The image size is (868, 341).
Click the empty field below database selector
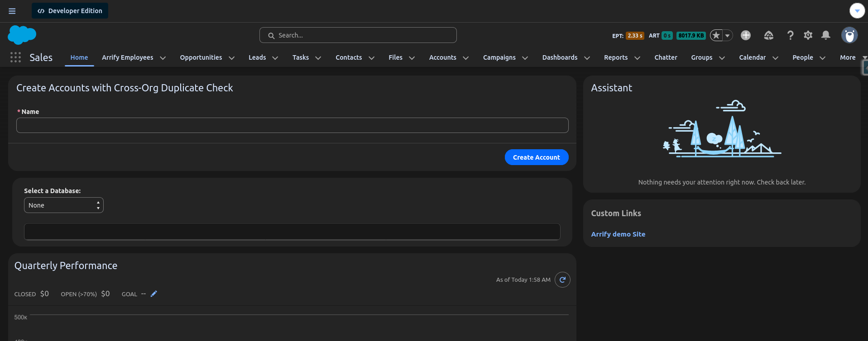pos(292,232)
